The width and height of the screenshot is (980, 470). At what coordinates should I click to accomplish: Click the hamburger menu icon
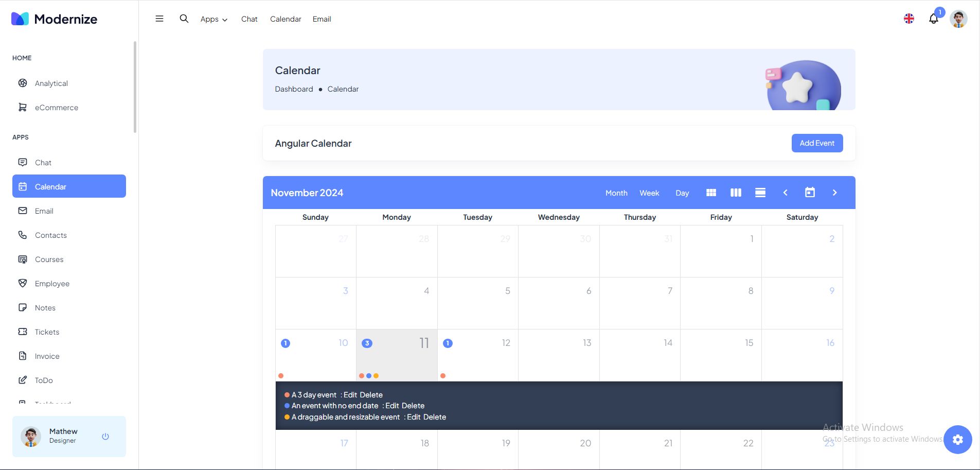point(159,19)
